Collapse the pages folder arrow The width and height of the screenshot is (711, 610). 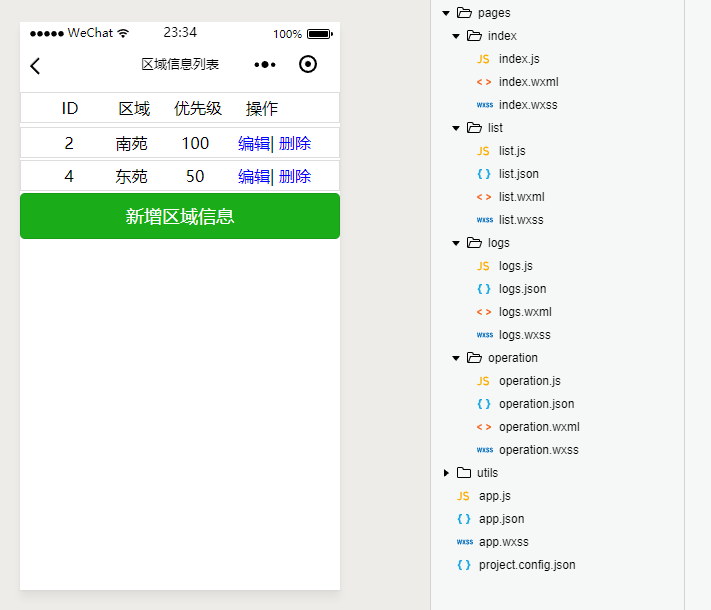tap(446, 13)
